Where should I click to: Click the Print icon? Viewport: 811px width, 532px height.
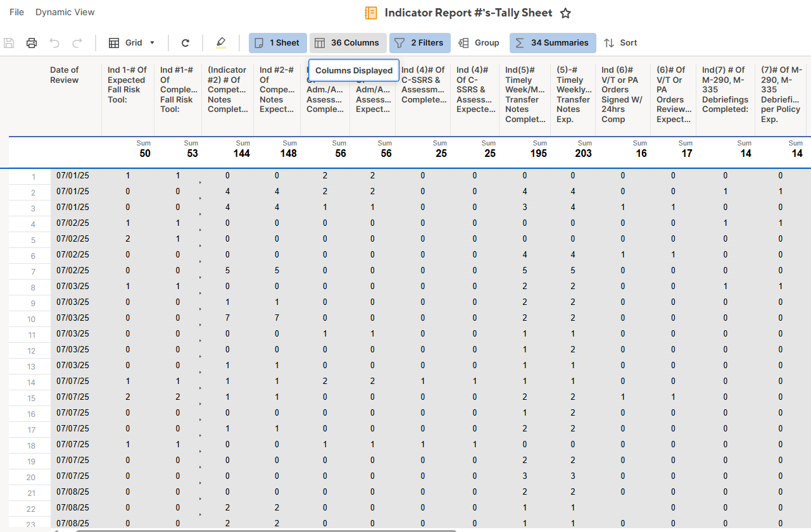(x=32, y=43)
